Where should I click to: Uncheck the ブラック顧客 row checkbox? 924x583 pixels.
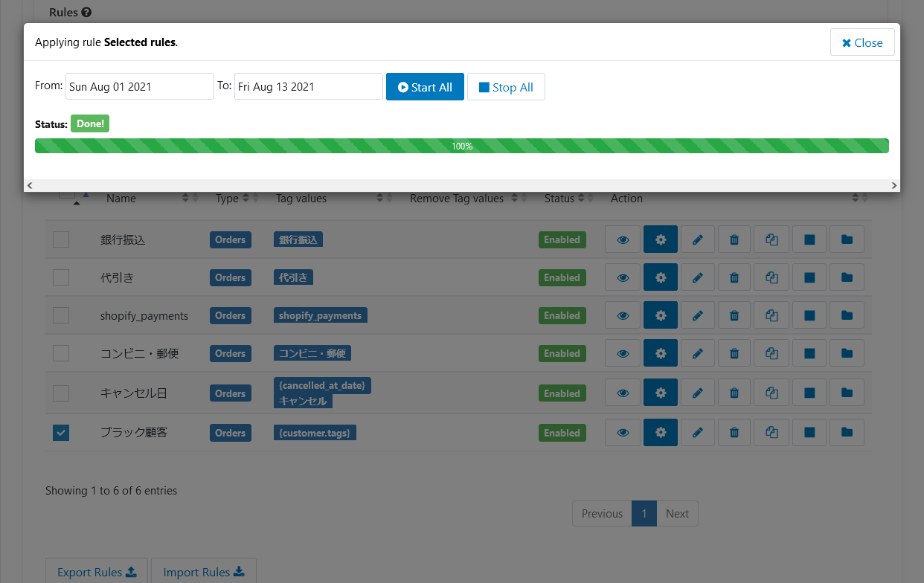point(60,432)
